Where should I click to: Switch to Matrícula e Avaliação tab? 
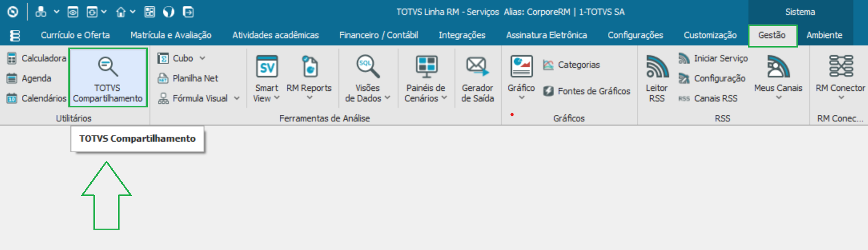coord(171,35)
